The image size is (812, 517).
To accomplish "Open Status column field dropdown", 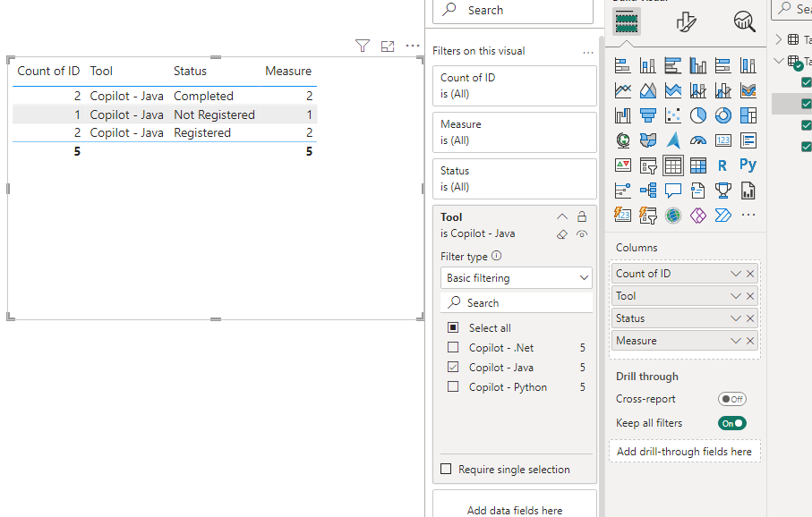I will (x=735, y=318).
